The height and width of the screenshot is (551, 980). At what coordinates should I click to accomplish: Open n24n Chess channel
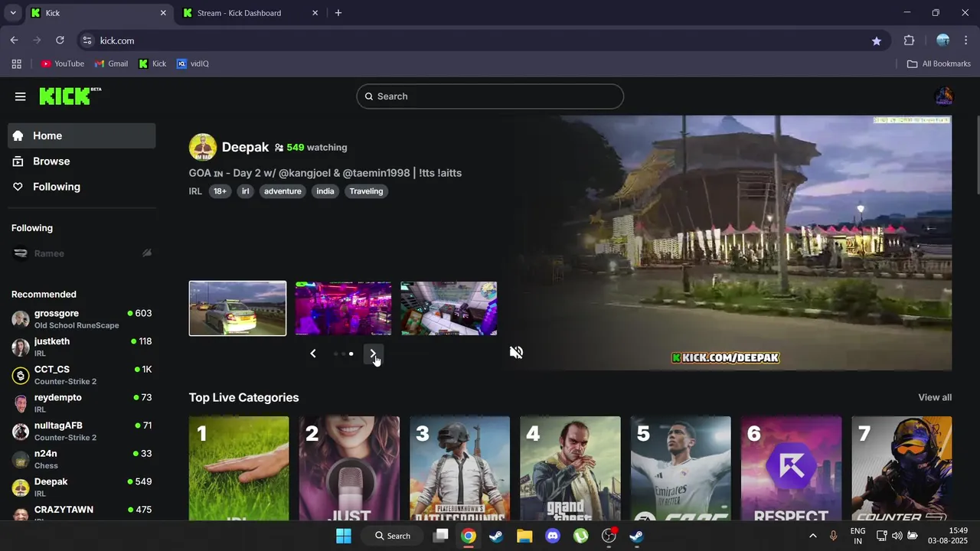[x=82, y=459]
